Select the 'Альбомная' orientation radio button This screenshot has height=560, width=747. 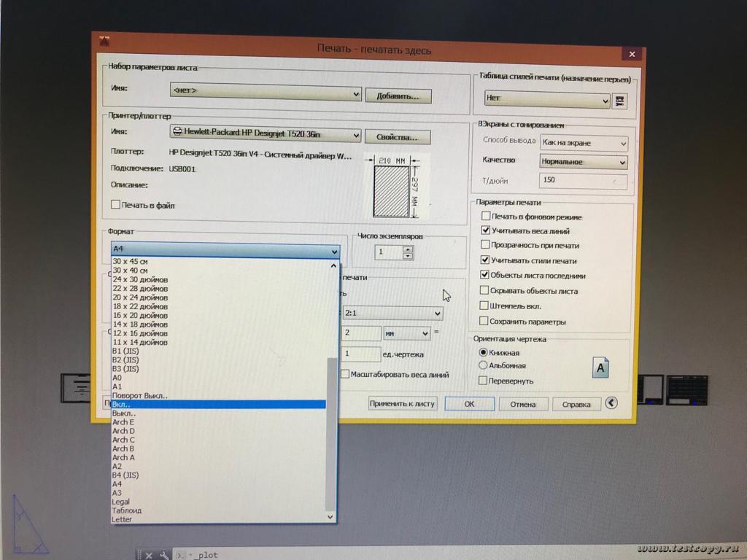click(x=483, y=365)
